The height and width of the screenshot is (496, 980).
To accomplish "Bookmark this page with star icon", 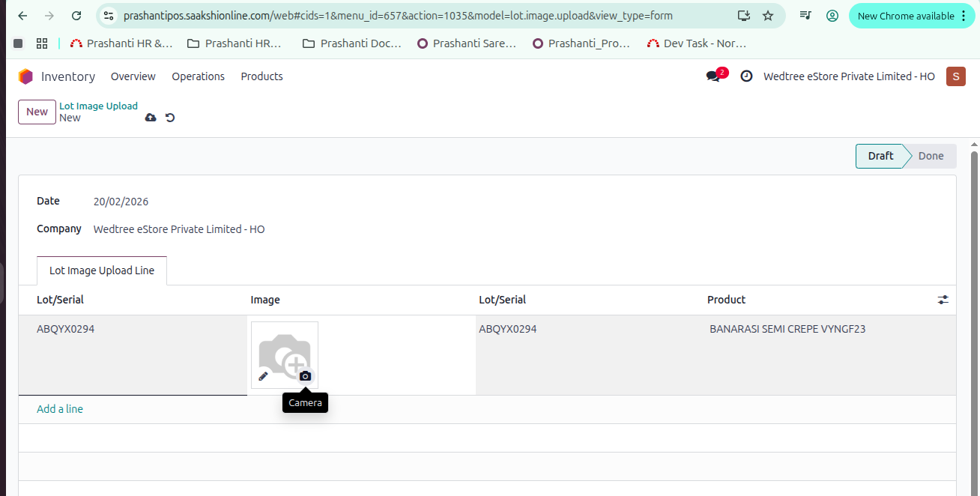I will tap(768, 16).
